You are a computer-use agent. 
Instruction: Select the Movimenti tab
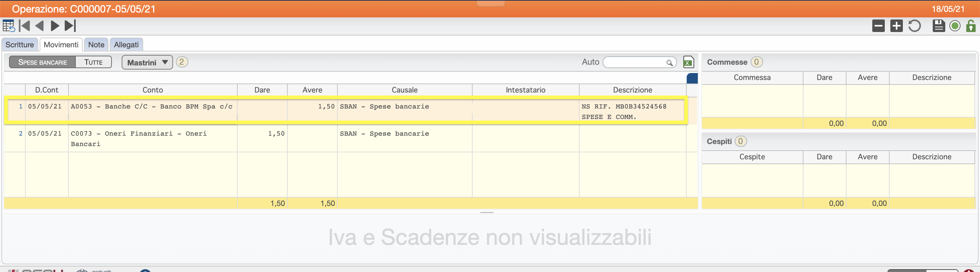click(x=61, y=45)
